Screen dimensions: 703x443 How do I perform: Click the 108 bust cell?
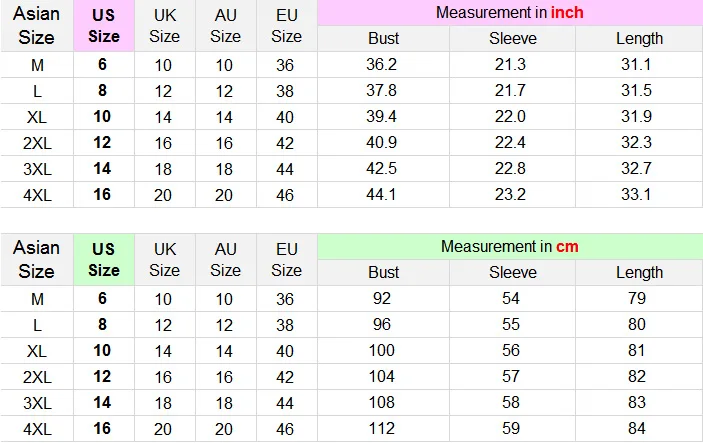pyautogui.click(x=383, y=403)
